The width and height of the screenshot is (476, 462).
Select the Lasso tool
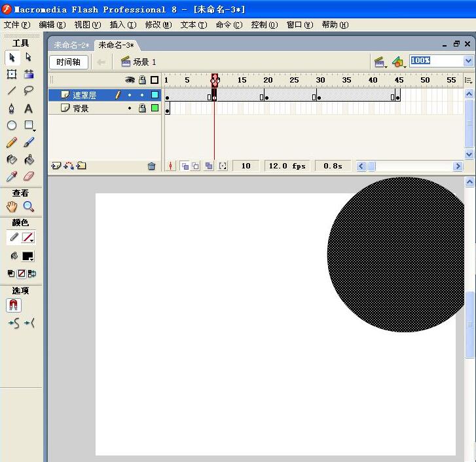click(x=29, y=90)
